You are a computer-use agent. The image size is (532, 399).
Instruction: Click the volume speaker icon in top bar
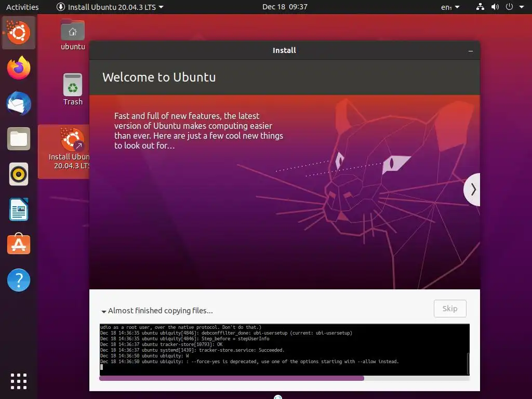click(495, 7)
